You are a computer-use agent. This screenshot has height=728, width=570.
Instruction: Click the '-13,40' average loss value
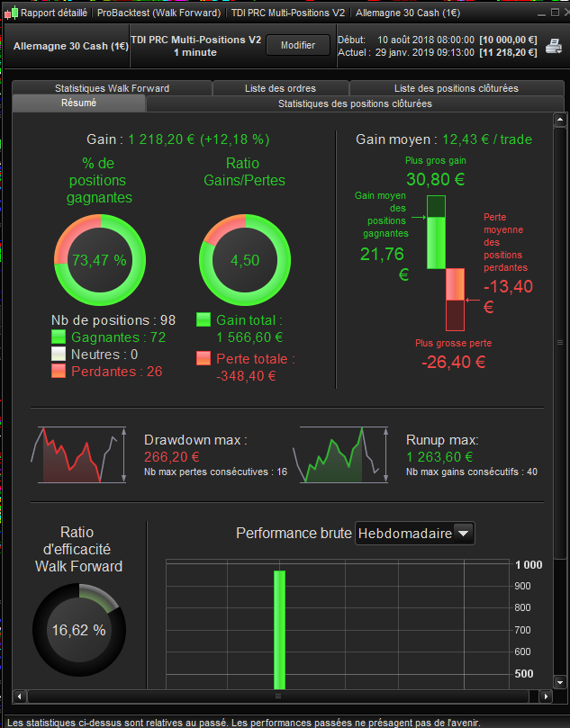[508, 286]
